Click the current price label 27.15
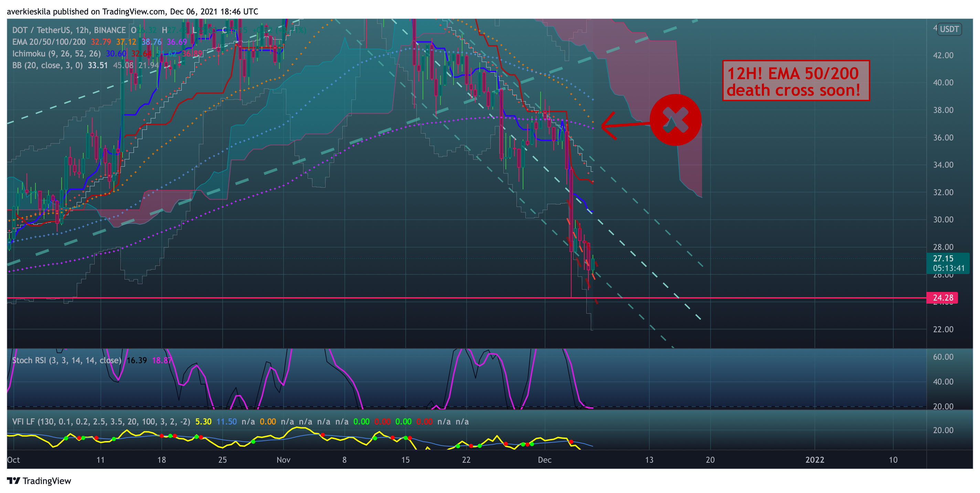Screen dimensions: 980x493 coord(943,259)
